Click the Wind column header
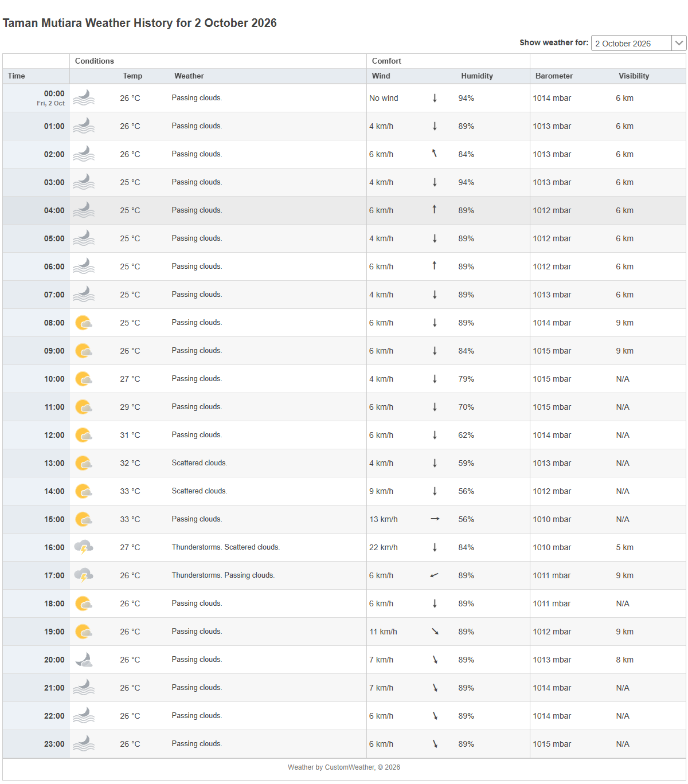The image size is (688, 784). click(x=381, y=76)
